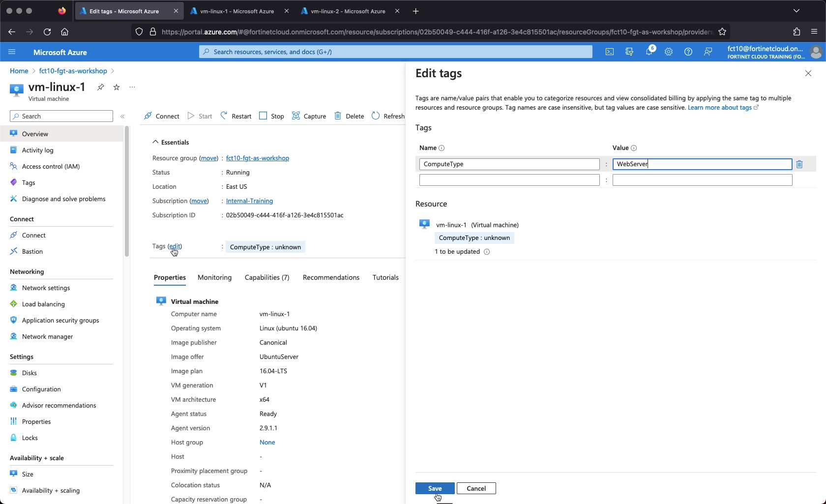The height and width of the screenshot is (504, 826).
Task: Restart the virtual machine
Action: pos(236,116)
